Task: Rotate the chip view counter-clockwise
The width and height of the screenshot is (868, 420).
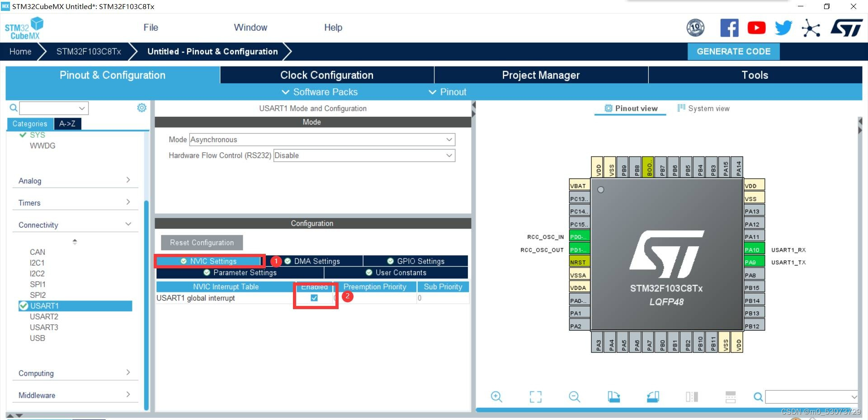Action: [653, 397]
